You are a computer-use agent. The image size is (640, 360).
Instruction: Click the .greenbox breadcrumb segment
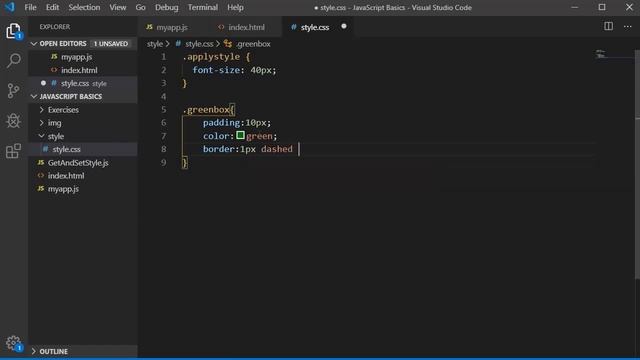pyautogui.click(x=253, y=44)
